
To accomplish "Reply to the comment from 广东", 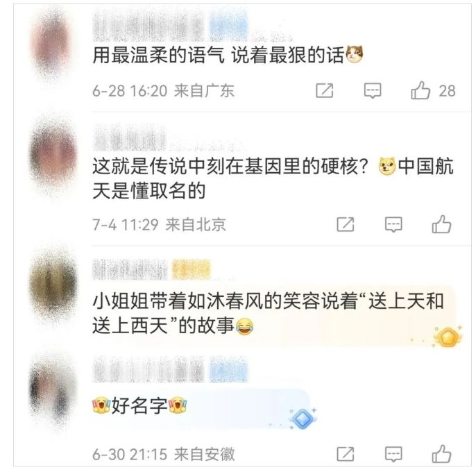I will point(373,90).
